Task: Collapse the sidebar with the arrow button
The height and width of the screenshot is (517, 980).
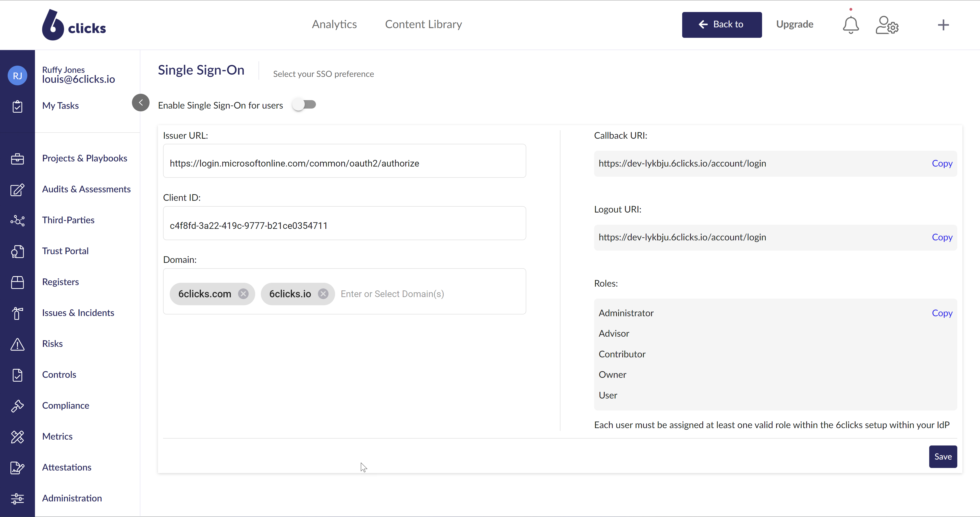Action: pos(141,102)
